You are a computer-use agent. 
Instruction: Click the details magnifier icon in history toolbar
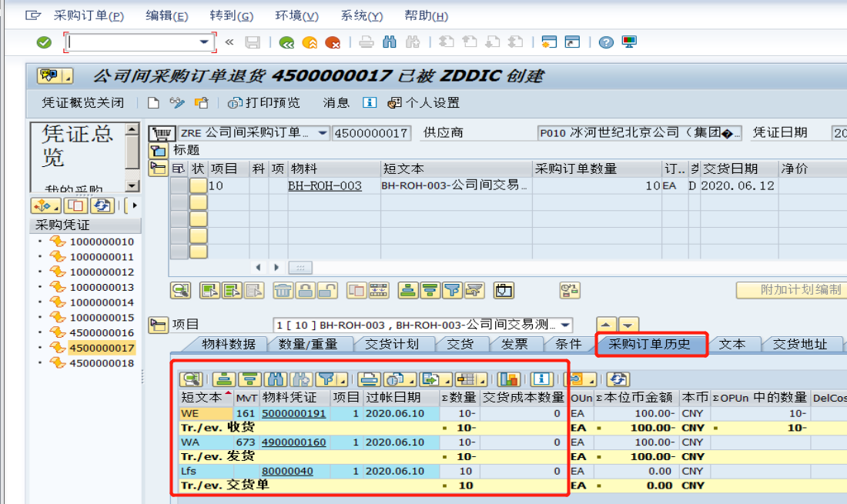(x=191, y=379)
